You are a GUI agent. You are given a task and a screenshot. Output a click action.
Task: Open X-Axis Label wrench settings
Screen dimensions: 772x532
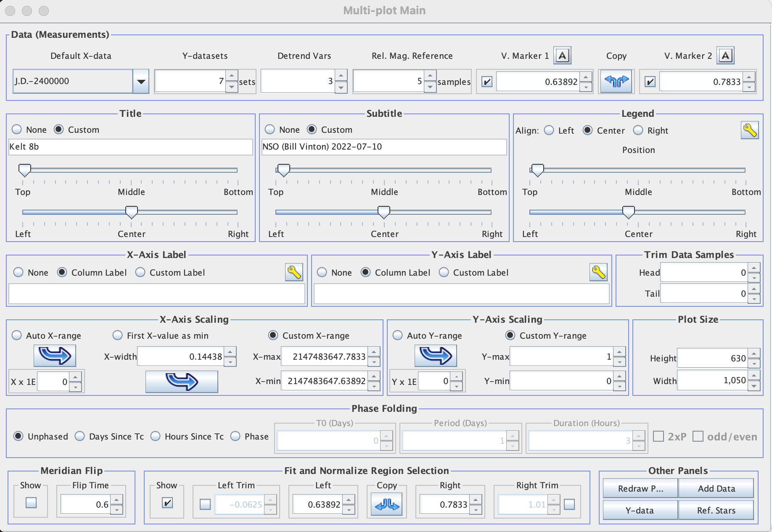(294, 272)
